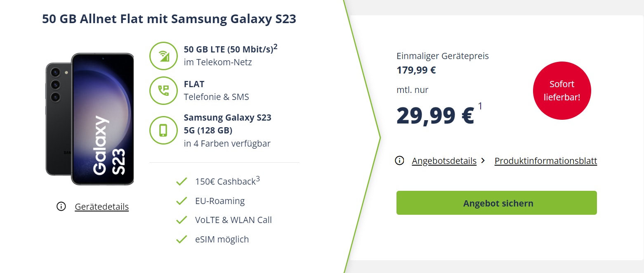
Task: Click the 50 GB Allnet Flat headline
Action: (x=169, y=19)
